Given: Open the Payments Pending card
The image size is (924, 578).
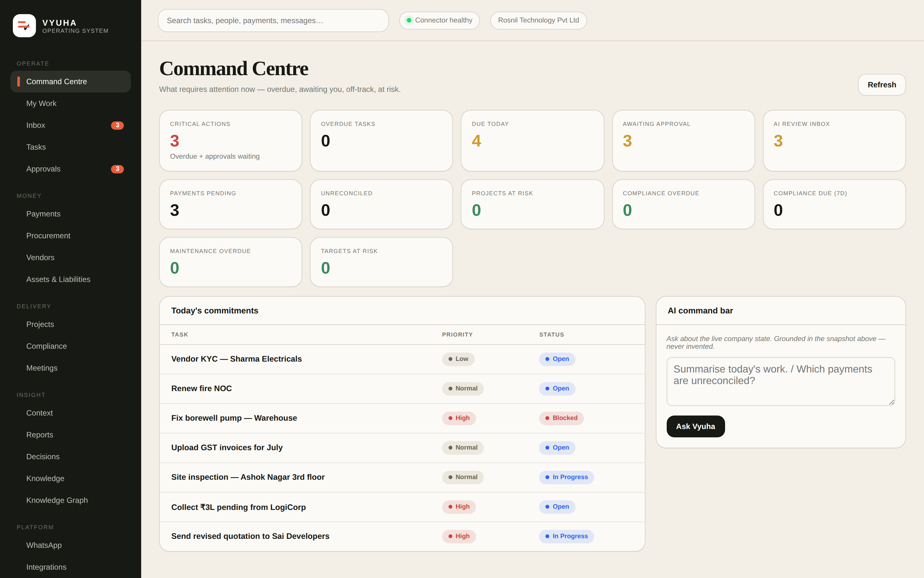Looking at the screenshot, I should tap(231, 204).
